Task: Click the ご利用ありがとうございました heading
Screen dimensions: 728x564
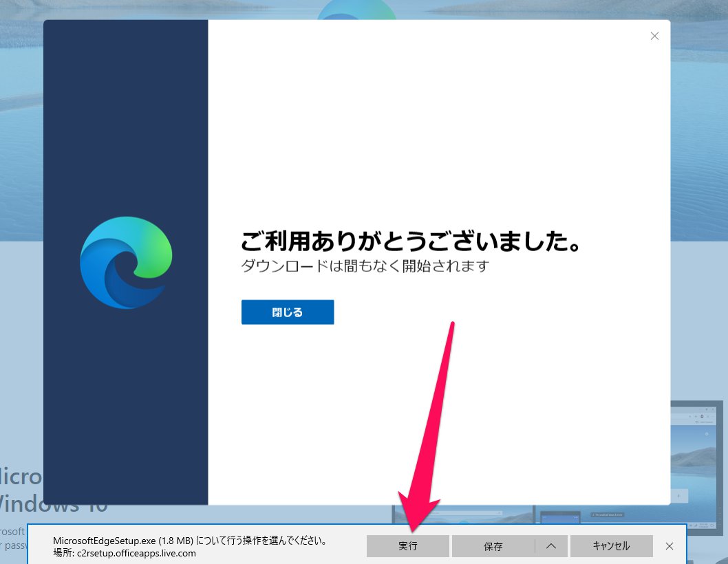Action: point(410,241)
